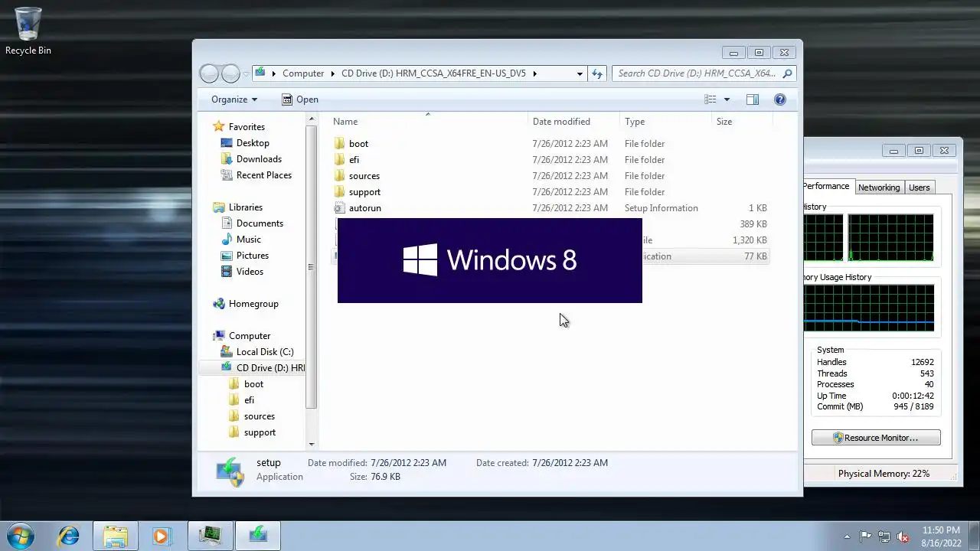This screenshot has height=551, width=980.
Task: Select the boot folder in the file list
Action: pyautogui.click(x=358, y=144)
